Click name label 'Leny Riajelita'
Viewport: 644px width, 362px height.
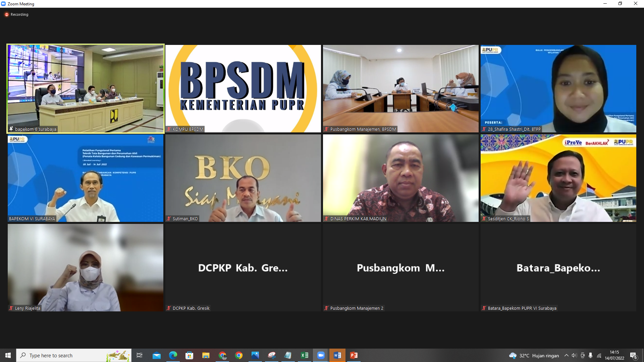click(x=28, y=308)
